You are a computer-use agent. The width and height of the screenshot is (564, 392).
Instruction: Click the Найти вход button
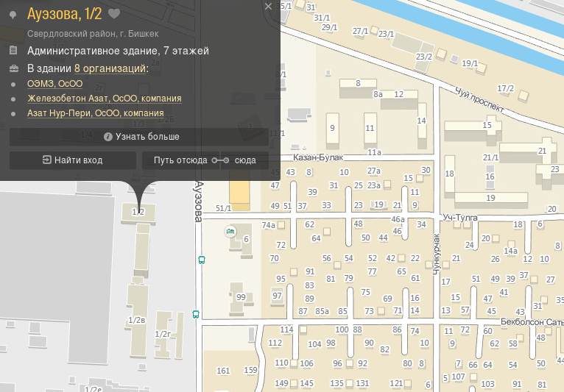coord(73,160)
